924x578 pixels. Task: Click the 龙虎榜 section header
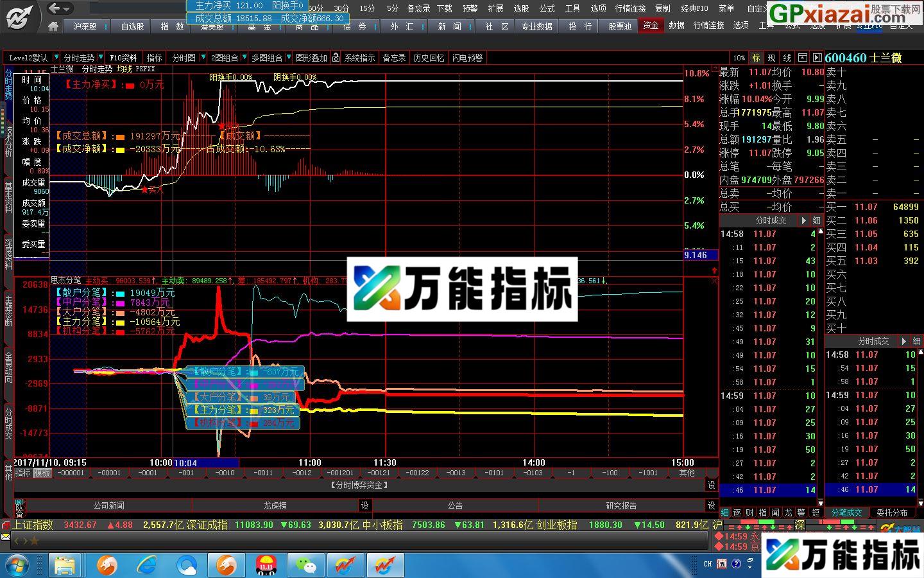[275, 505]
